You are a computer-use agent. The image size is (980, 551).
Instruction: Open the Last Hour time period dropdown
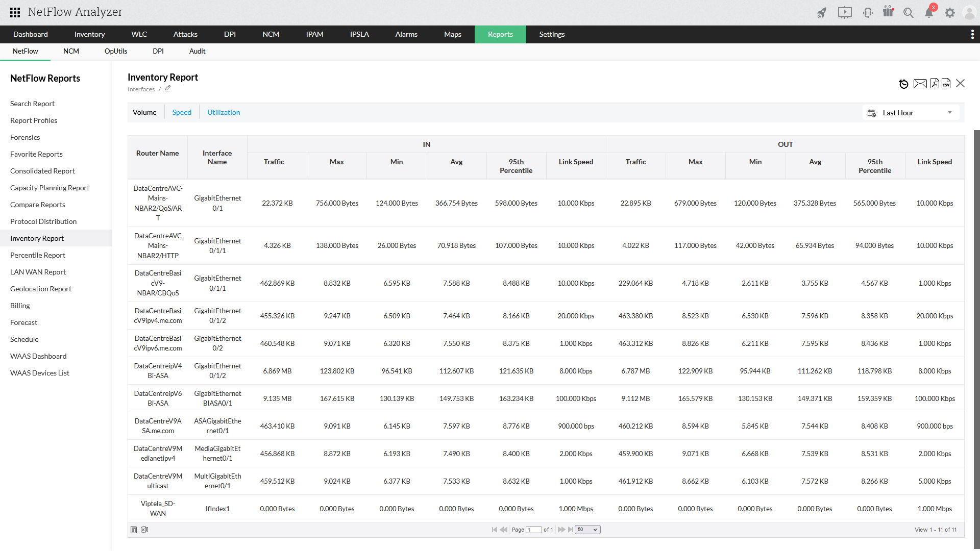911,113
